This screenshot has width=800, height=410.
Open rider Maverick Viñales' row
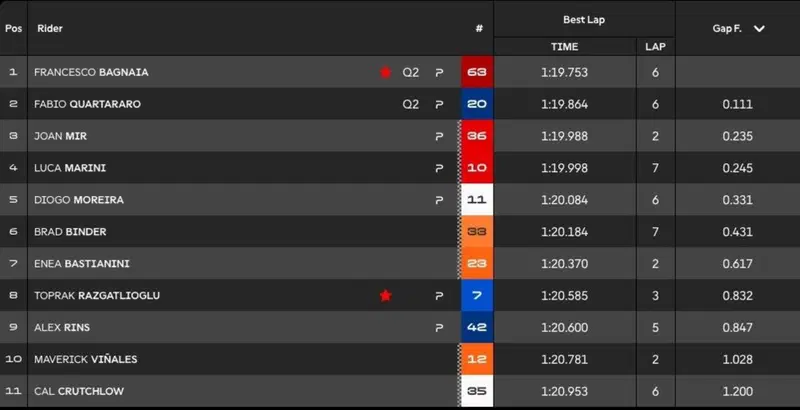pyautogui.click(x=400, y=359)
